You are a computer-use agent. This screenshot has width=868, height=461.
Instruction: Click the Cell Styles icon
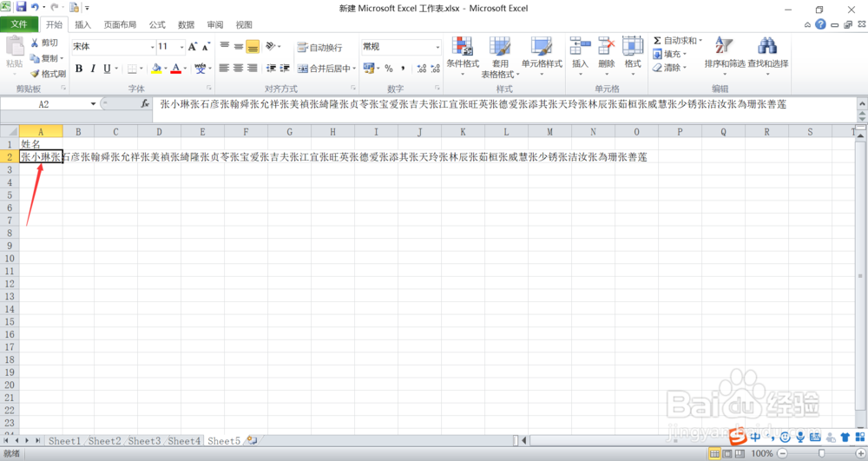(x=542, y=47)
